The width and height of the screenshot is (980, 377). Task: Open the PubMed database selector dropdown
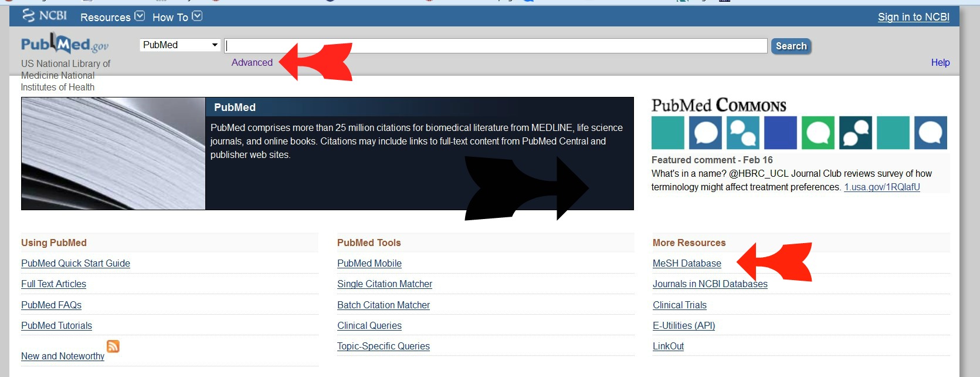tap(180, 45)
